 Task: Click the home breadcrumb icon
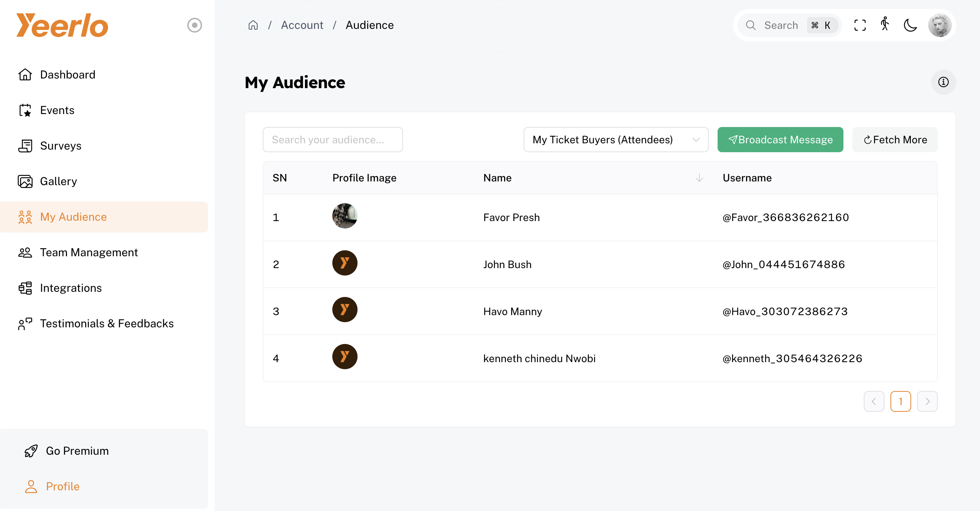(x=253, y=25)
